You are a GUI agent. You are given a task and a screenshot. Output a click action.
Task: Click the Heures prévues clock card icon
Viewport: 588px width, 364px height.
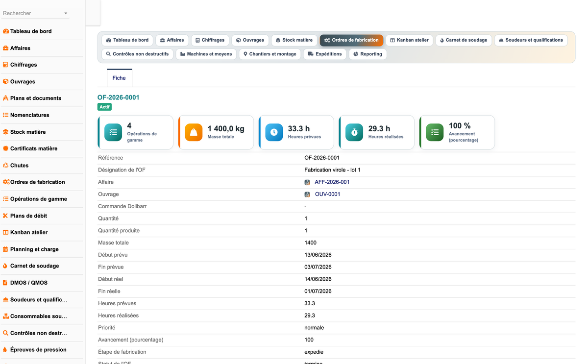click(274, 132)
